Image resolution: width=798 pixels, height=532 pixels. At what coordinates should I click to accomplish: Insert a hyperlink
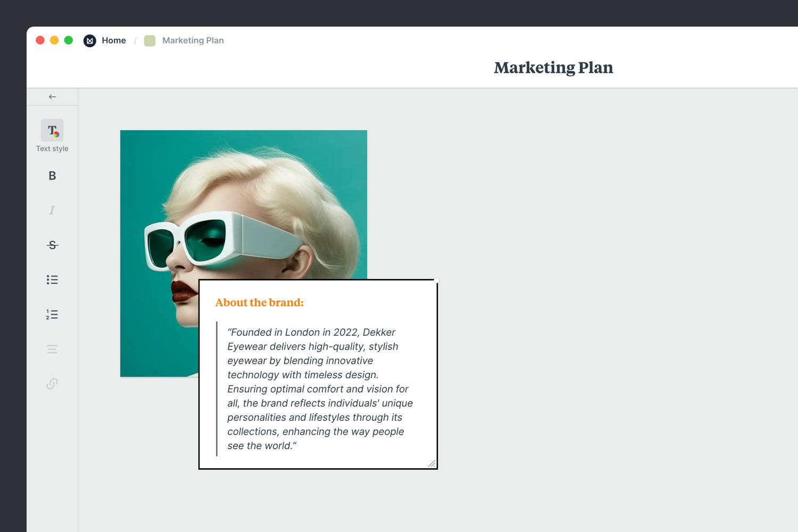click(52, 384)
